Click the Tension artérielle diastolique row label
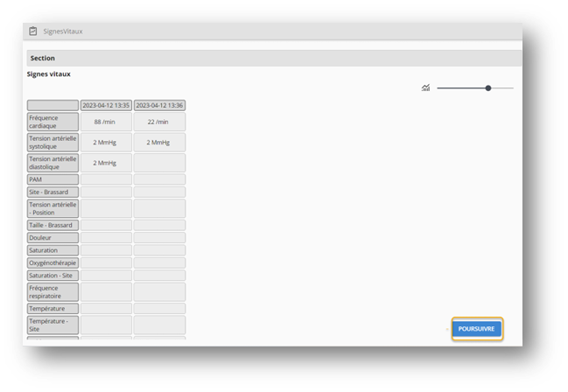The image size is (568, 392). tap(53, 163)
